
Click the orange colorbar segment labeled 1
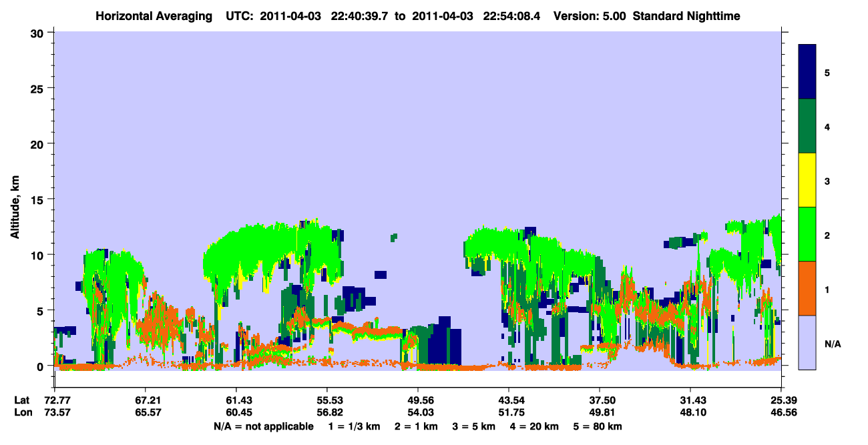pyautogui.click(x=807, y=288)
